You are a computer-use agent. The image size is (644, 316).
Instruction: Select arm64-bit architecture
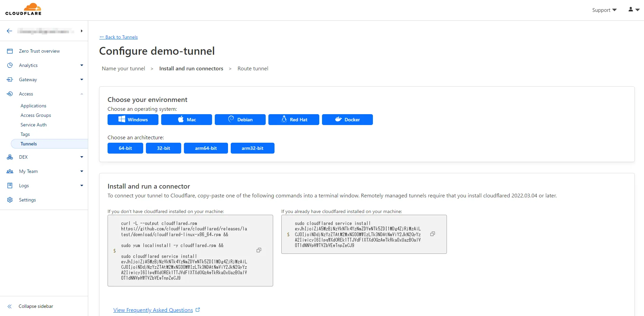click(206, 148)
